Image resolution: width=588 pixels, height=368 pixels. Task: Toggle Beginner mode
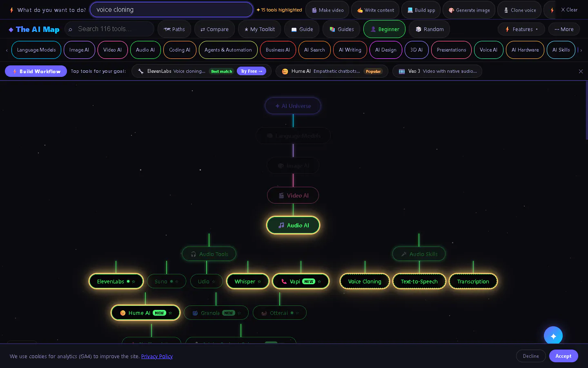coord(385,29)
